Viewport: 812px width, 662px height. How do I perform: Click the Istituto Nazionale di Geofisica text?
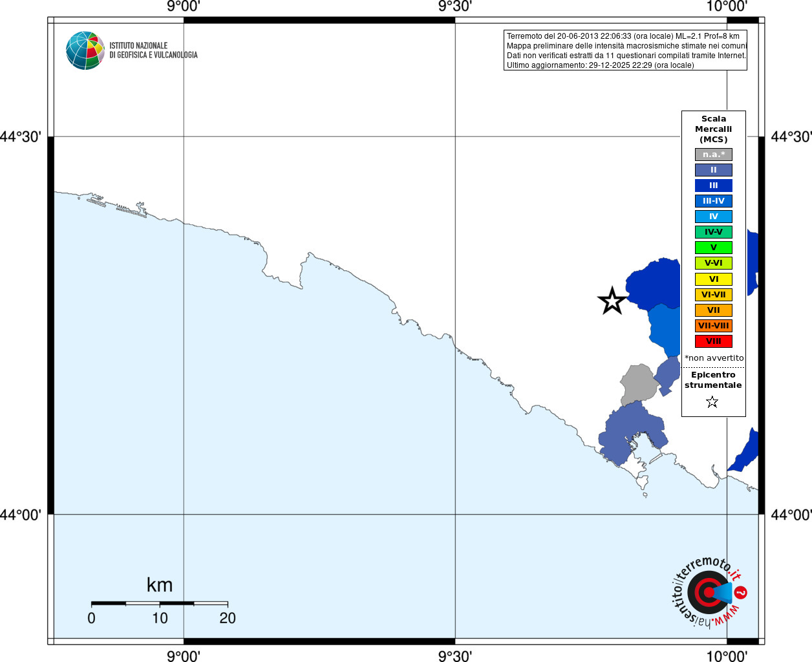pyautogui.click(x=153, y=50)
